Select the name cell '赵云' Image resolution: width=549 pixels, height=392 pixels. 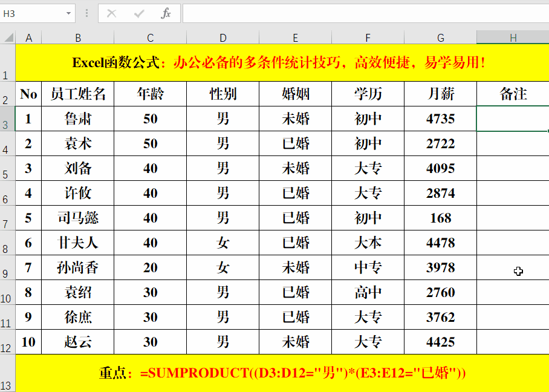coord(78,342)
